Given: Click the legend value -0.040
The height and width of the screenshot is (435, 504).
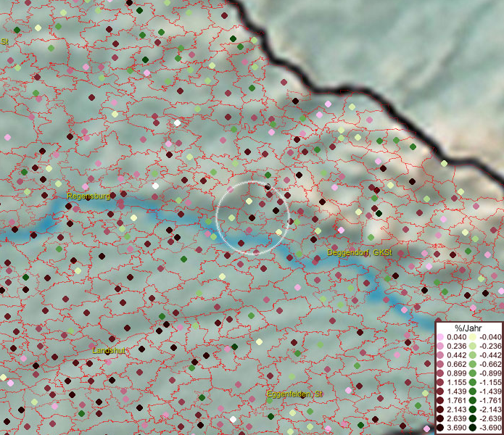Looking at the screenshot, I should pos(490,337).
